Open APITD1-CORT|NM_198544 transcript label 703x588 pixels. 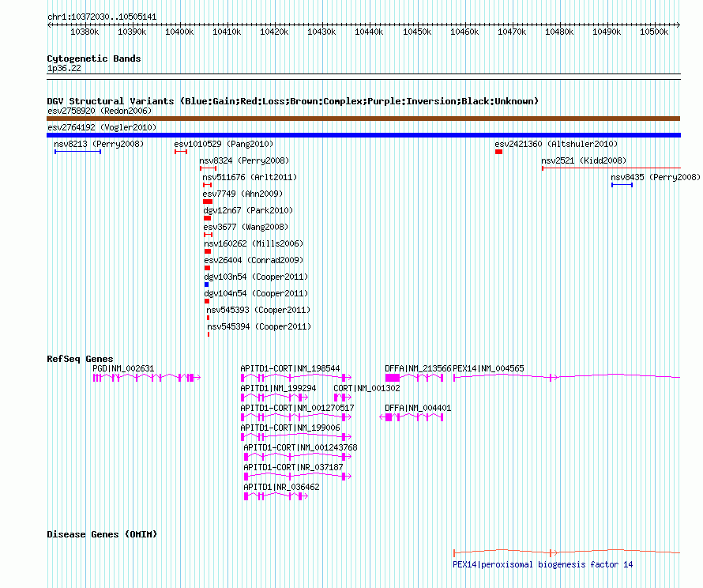pos(290,368)
